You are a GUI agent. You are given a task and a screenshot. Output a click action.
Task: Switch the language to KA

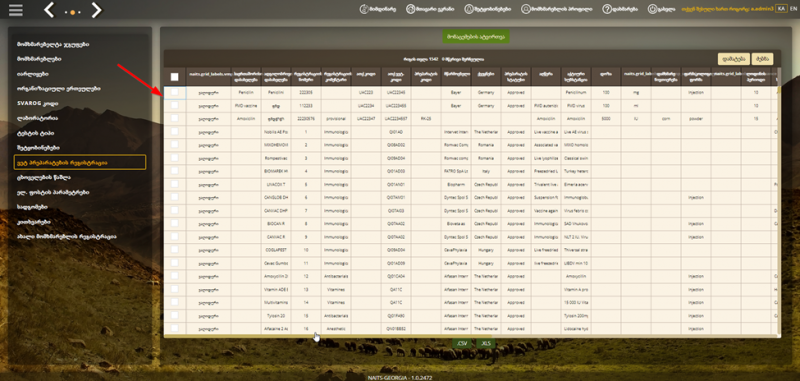(781, 9)
